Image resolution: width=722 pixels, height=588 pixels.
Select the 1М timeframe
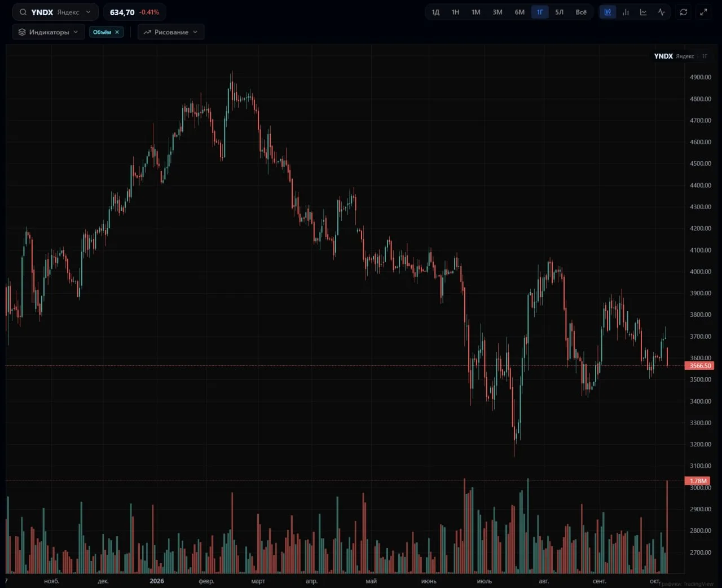476,12
